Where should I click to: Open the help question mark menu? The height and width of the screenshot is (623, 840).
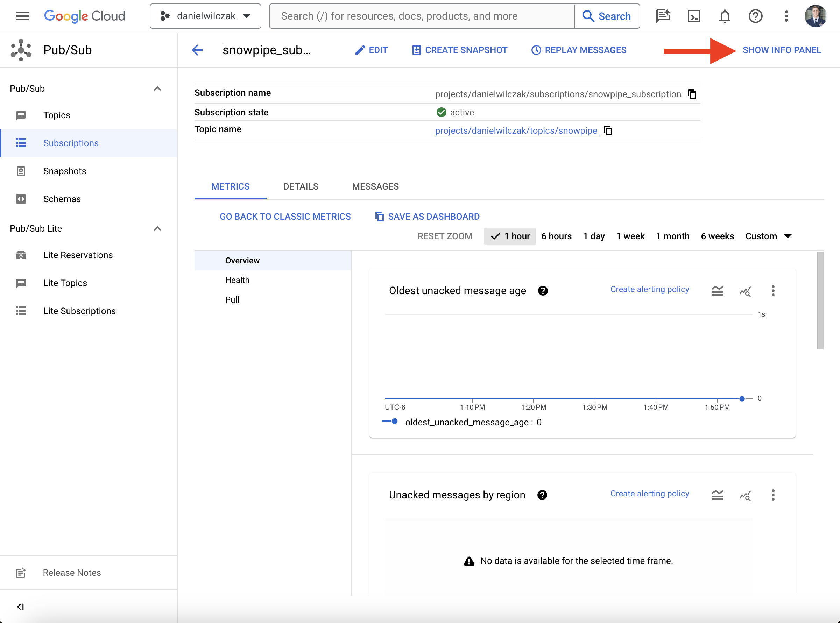(x=755, y=16)
